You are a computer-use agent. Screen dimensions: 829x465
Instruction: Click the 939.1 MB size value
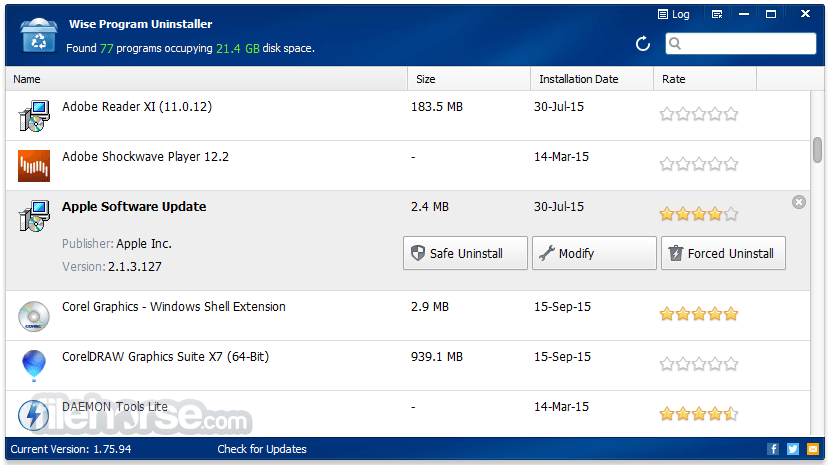437,357
